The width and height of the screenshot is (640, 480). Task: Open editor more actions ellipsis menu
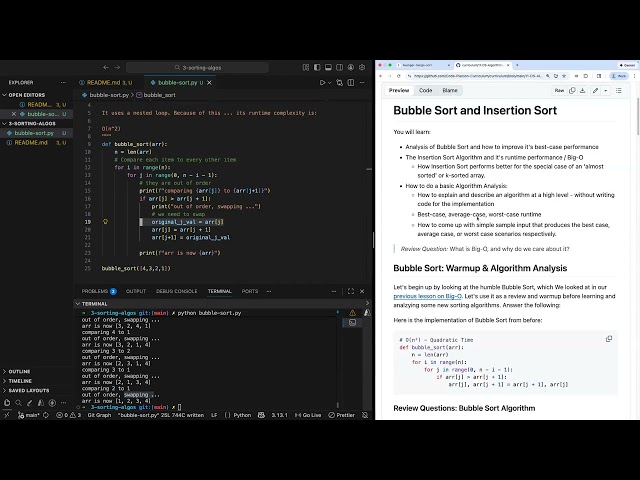coord(362,82)
